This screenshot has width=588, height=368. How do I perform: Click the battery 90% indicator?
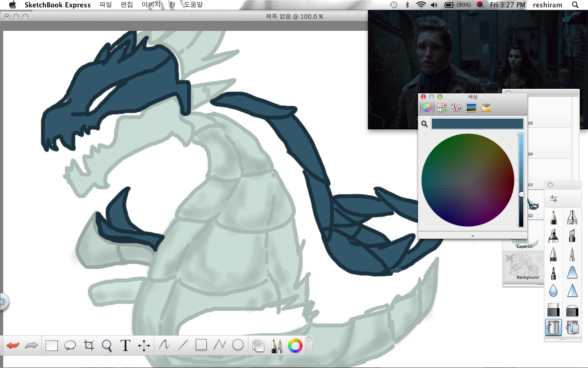coord(458,5)
